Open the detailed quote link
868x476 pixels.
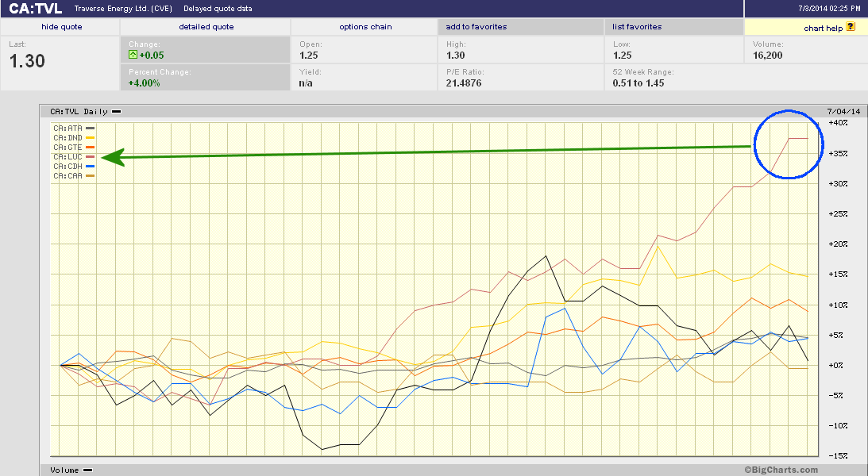(206, 26)
